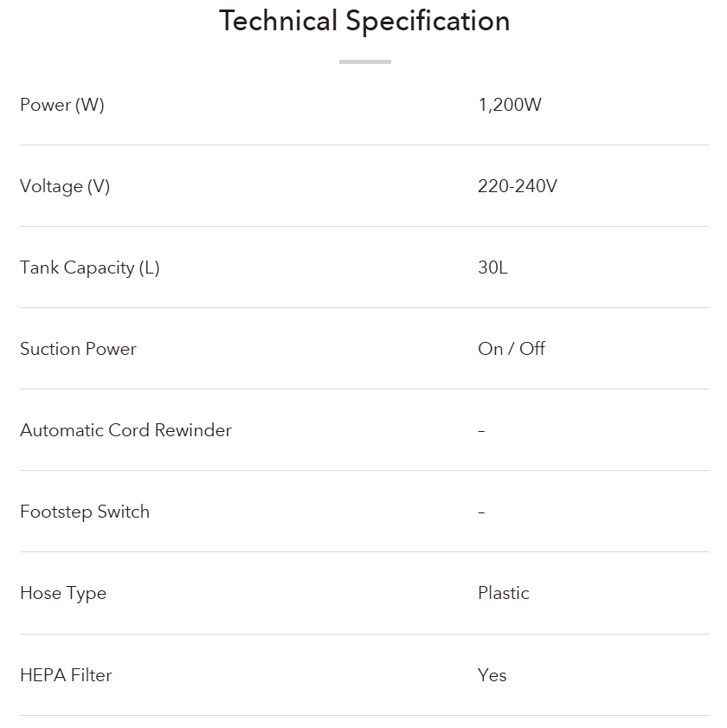
Task: Click the 1,200W power value
Action: tap(510, 105)
